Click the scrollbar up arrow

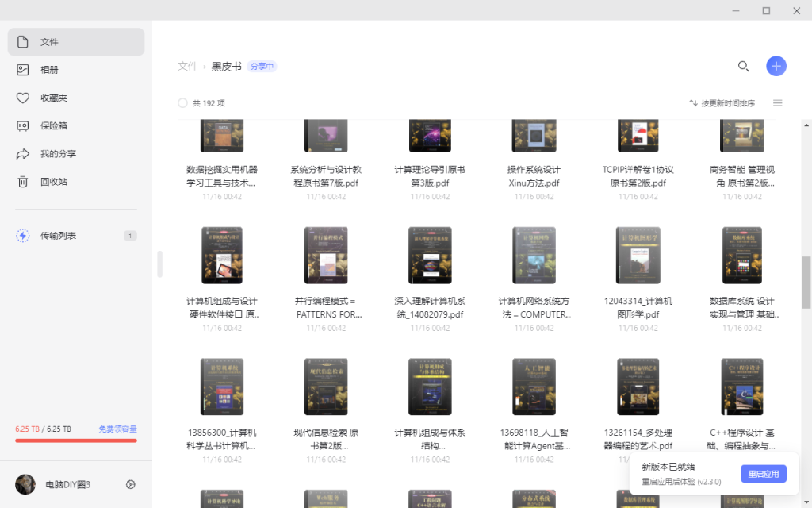[x=806, y=125]
